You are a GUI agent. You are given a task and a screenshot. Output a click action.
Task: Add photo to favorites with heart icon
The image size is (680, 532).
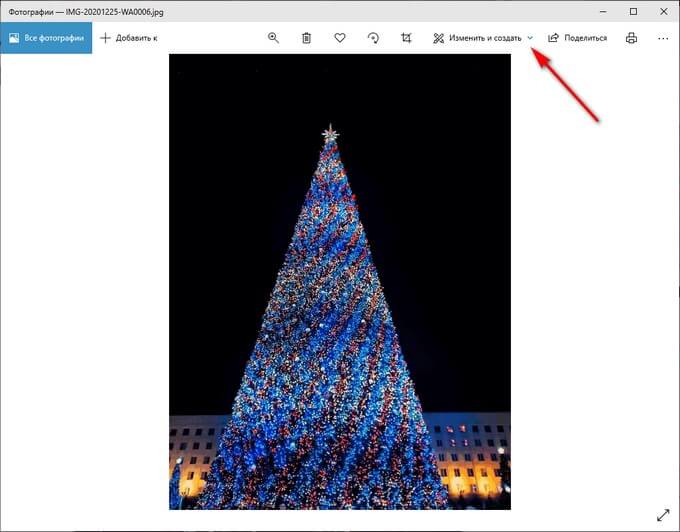click(340, 38)
